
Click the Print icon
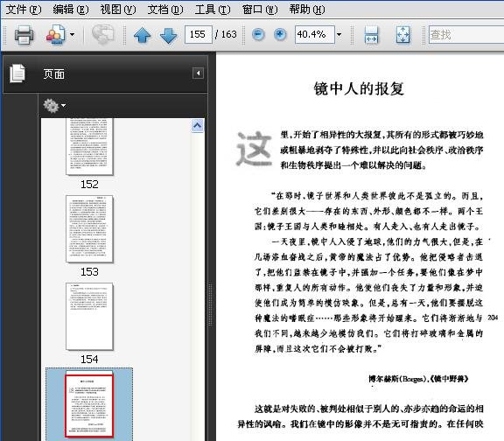pos(24,34)
